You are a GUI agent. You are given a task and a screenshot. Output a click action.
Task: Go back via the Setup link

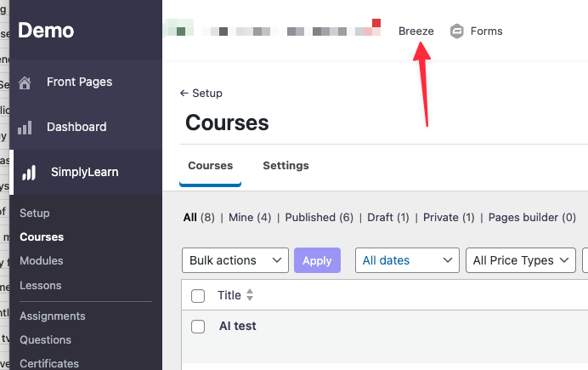[201, 94]
